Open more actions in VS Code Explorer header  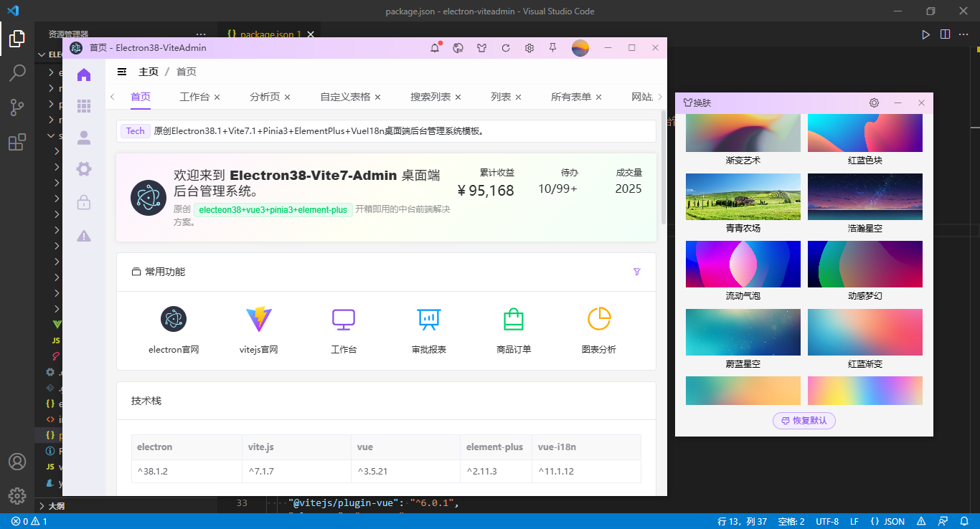pos(201,34)
